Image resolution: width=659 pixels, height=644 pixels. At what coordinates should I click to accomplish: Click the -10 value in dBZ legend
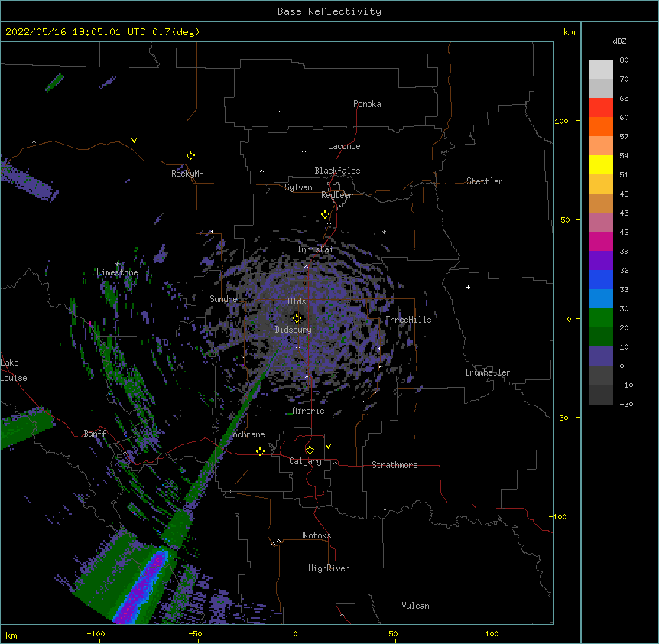point(626,385)
